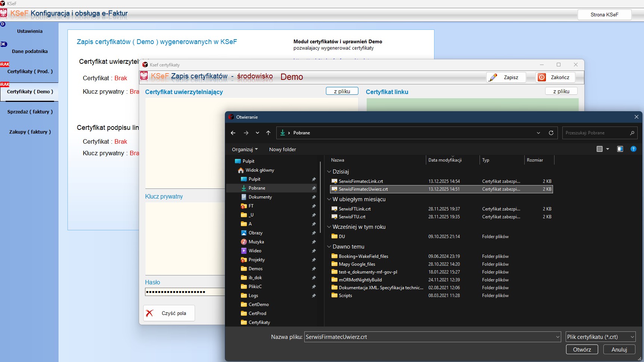This screenshot has width=644, height=362.
Task: Click the Back navigation arrow
Action: click(x=233, y=133)
